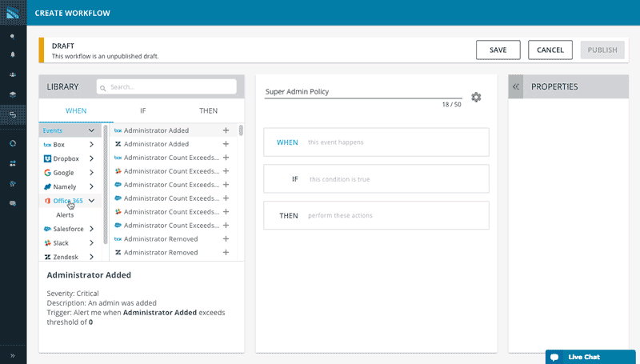Open the chat bubble icon in sidebar
Screen dimensions: 640x364
(13, 203)
